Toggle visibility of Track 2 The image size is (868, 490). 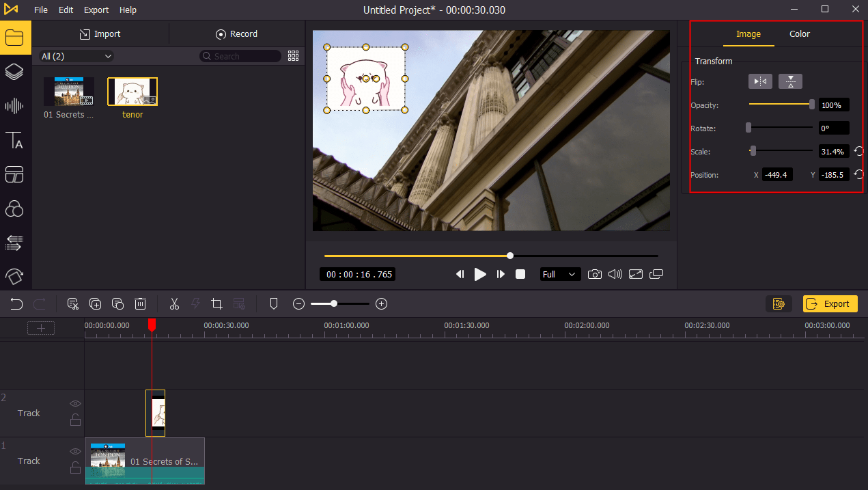[x=75, y=404]
